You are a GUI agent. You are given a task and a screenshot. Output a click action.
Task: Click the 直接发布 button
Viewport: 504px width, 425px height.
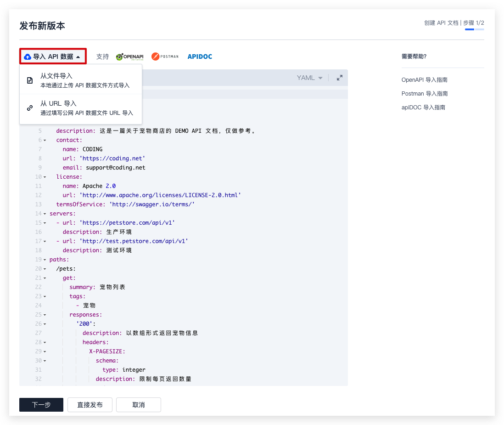[x=90, y=405]
